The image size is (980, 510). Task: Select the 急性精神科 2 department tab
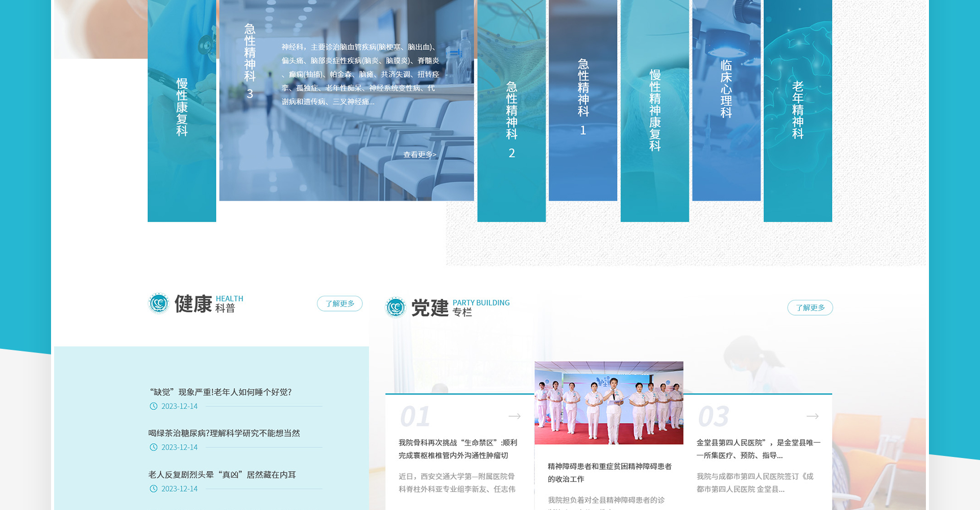pos(511,118)
